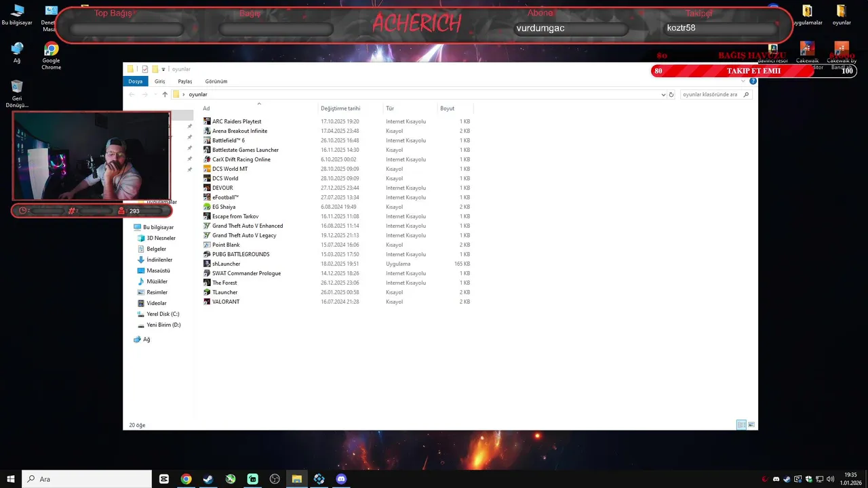
Task: Click the refresh button in address bar
Action: [671, 94]
